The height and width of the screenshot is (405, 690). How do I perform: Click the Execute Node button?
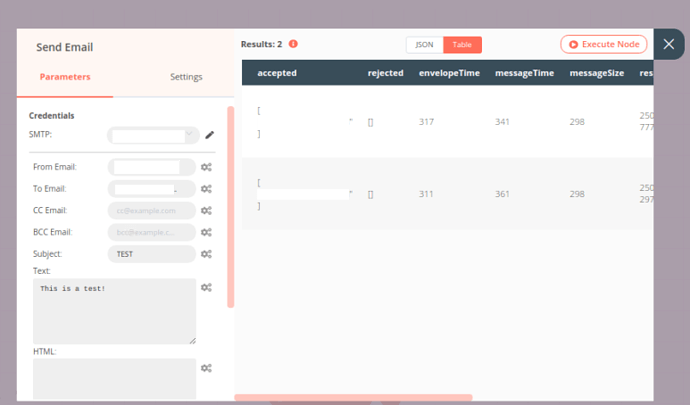[x=603, y=44]
